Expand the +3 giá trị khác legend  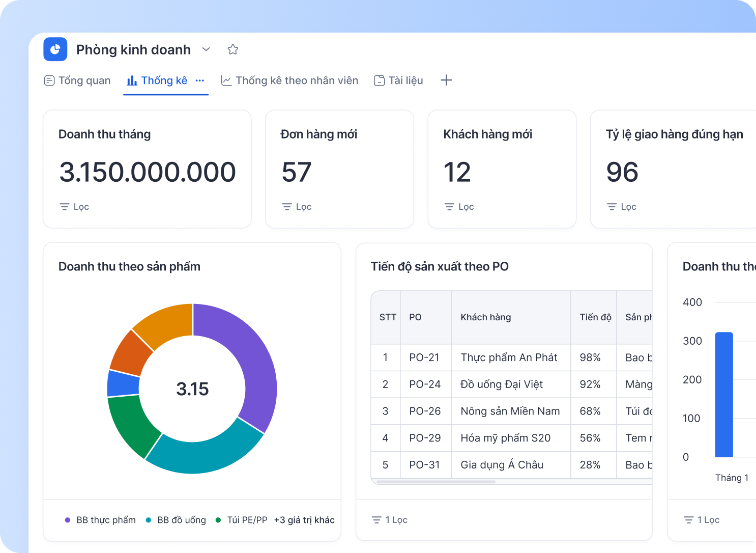click(x=304, y=520)
